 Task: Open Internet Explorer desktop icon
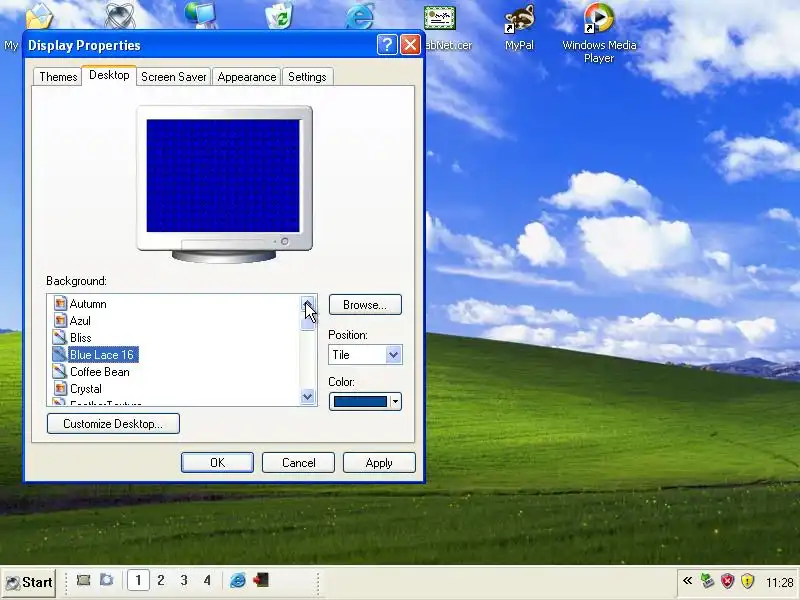[x=359, y=15]
